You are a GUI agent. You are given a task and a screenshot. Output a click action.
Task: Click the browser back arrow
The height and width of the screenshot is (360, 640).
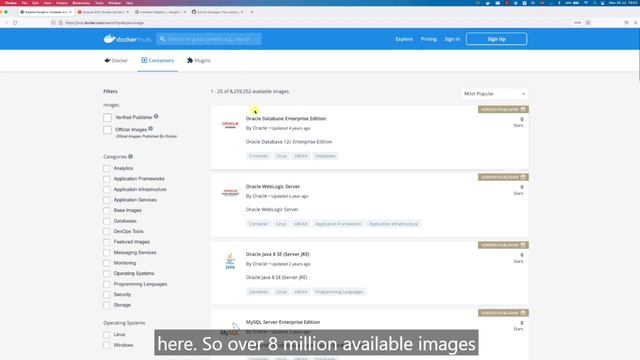pyautogui.click(x=6, y=23)
